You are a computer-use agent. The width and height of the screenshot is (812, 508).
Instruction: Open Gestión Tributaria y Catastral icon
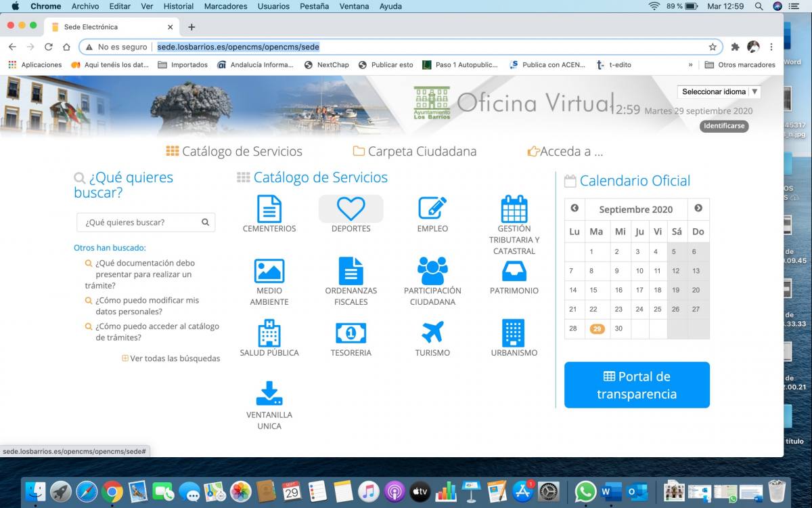click(x=514, y=209)
